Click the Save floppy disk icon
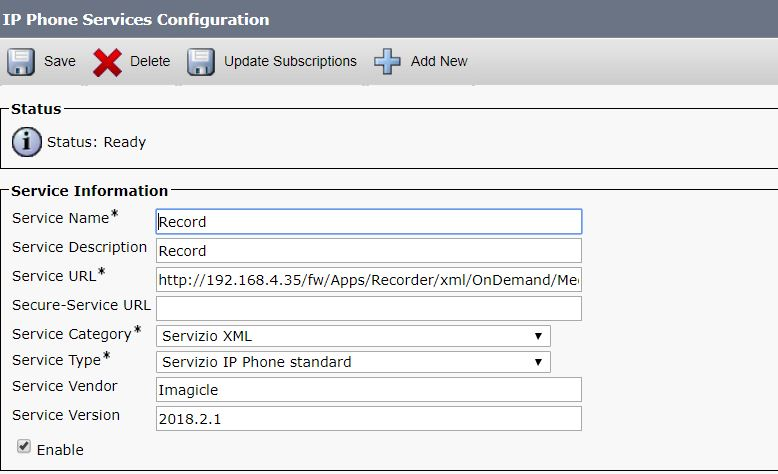The image size is (778, 474). coord(21,62)
